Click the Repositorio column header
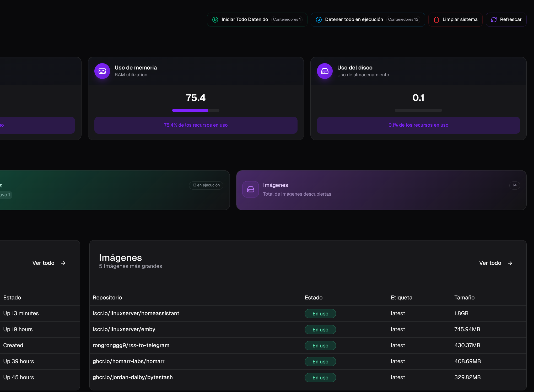Viewport: 534px width, 392px height. [107, 298]
